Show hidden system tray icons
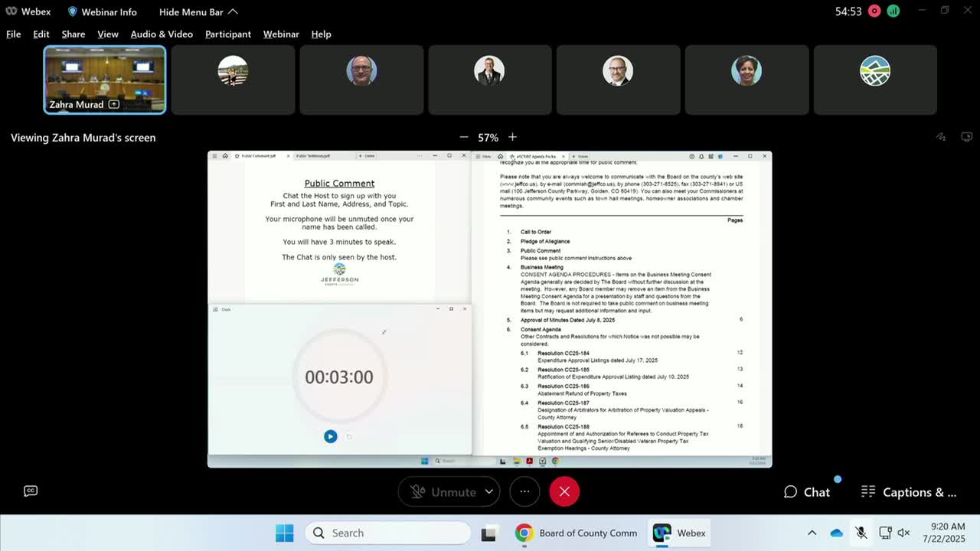 point(812,533)
